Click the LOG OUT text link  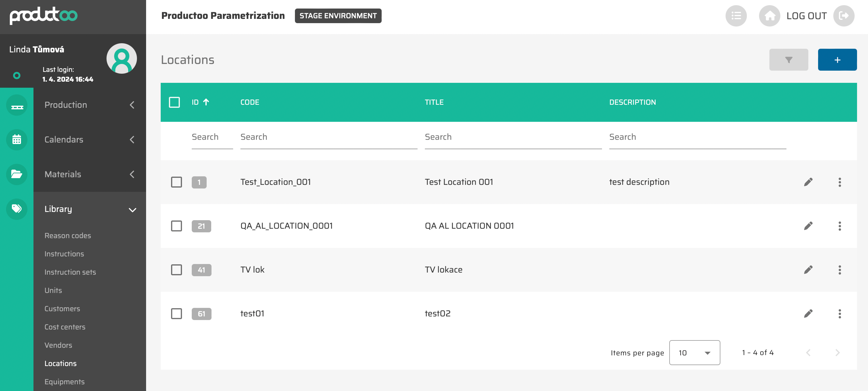click(806, 16)
